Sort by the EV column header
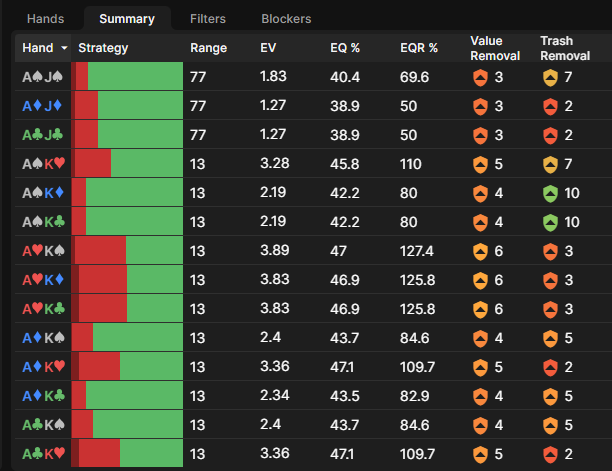The width and height of the screenshot is (612, 471). tap(268, 48)
